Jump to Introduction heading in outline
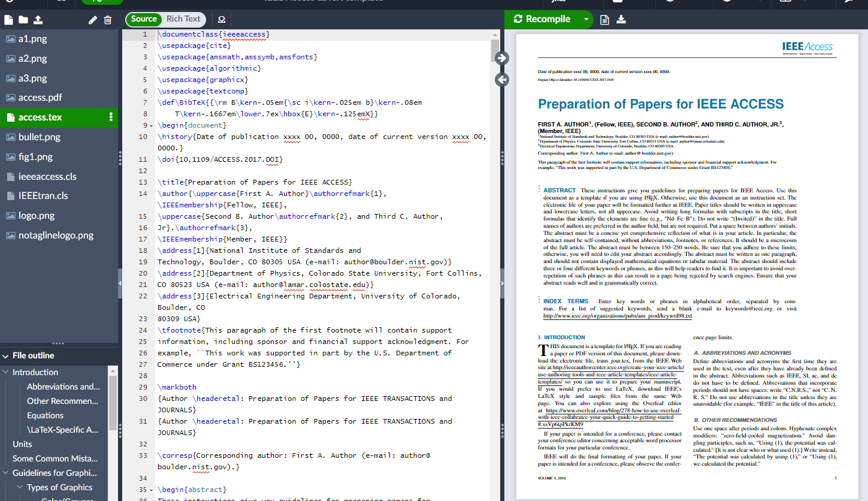The width and height of the screenshot is (868, 501). [x=35, y=372]
